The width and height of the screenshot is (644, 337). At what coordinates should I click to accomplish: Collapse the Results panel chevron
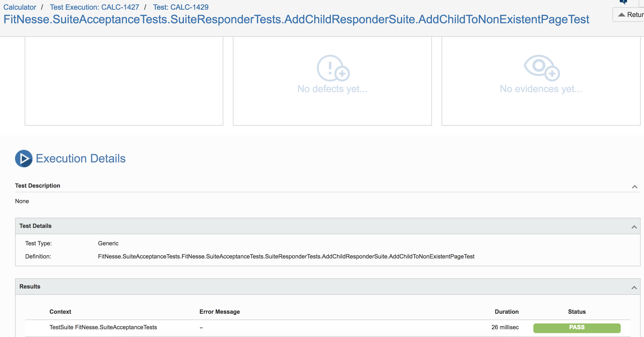(x=634, y=288)
